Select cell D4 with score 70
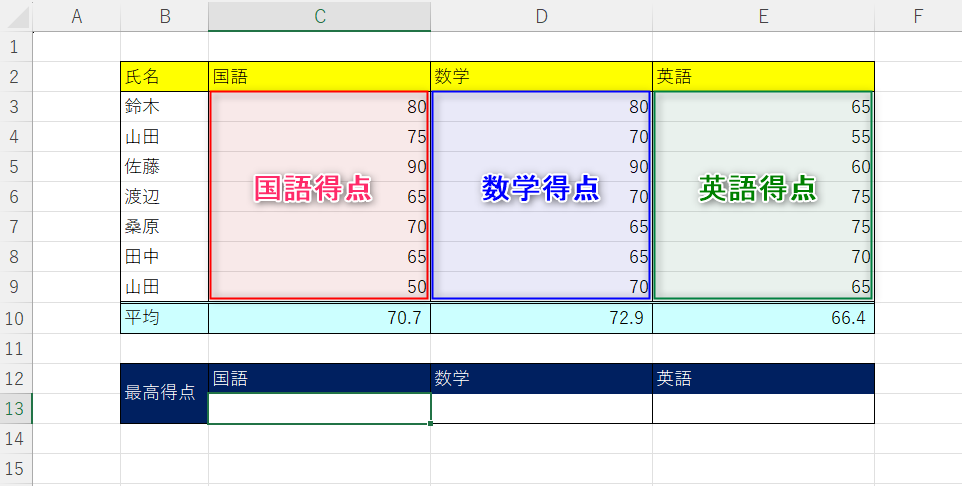This screenshot has width=962, height=486. pos(541,137)
